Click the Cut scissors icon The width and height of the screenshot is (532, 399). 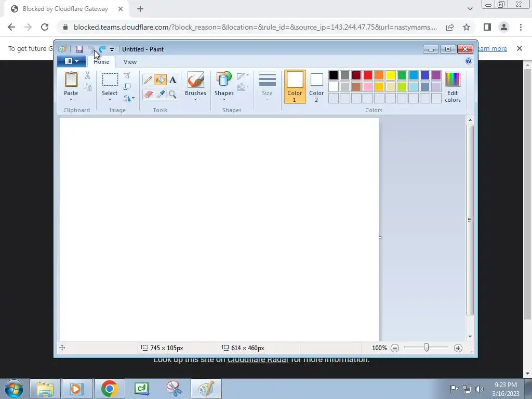pyautogui.click(x=87, y=75)
